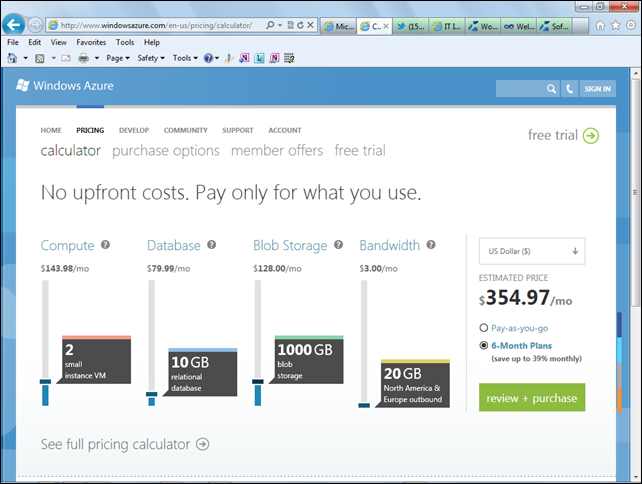The height and width of the screenshot is (484, 642).
Task: Open the member offers subnav link
Action: click(x=277, y=151)
